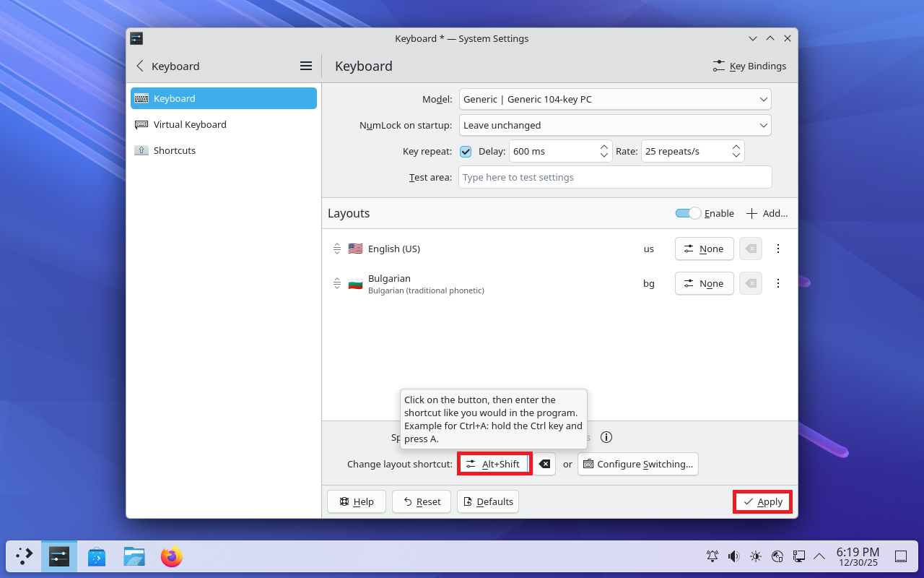Open the hamburger menu in sidebar header
The image size is (924, 578).
306,66
